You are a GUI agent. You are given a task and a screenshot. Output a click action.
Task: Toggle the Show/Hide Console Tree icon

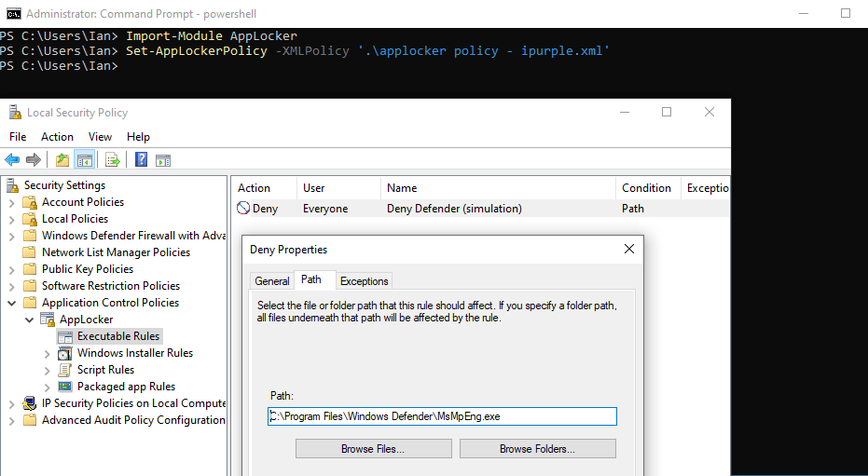coord(84,159)
